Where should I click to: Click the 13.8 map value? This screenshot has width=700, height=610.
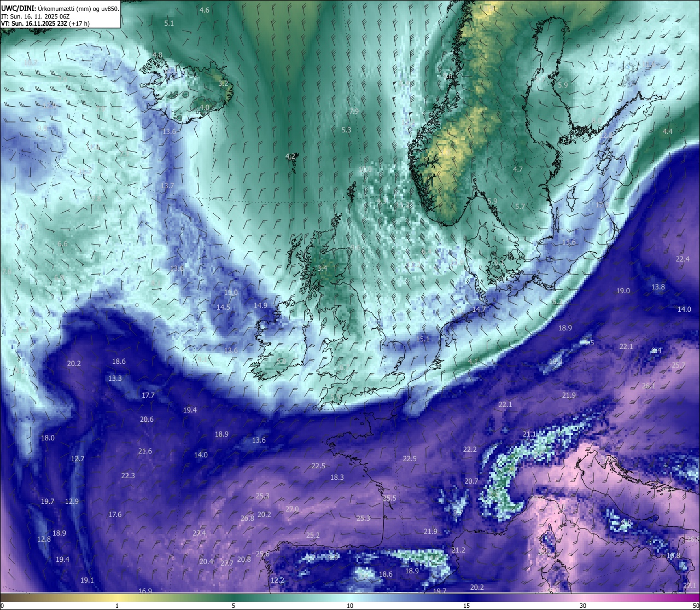(658, 287)
